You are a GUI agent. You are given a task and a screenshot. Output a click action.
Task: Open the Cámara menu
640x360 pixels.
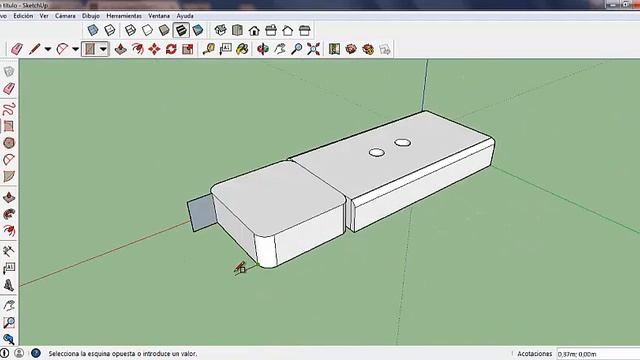coord(65,16)
